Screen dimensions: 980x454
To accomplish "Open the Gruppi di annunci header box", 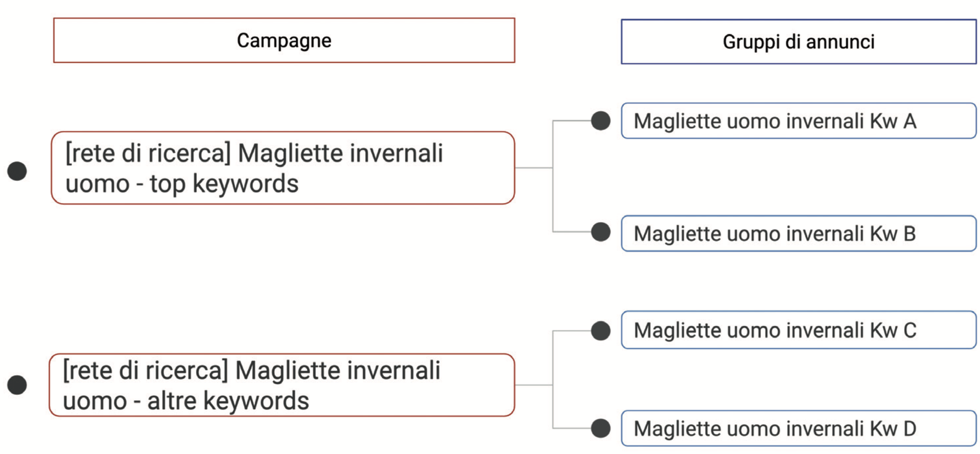I will point(799,41).
